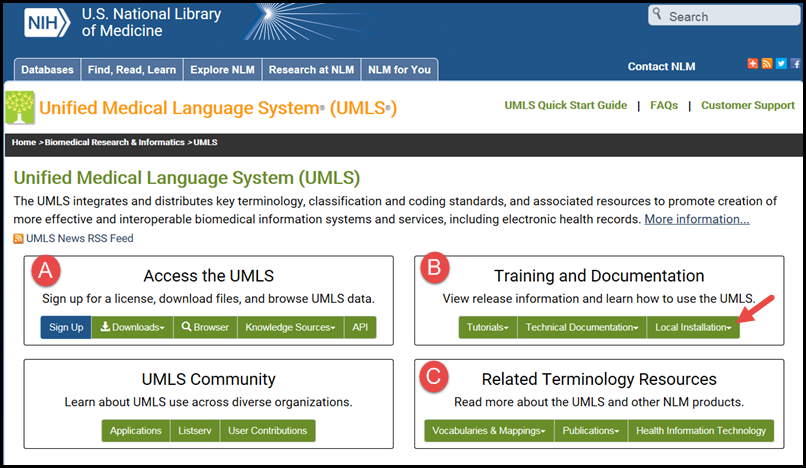806x468 pixels.
Task: Expand the Publications dropdown
Action: click(591, 431)
